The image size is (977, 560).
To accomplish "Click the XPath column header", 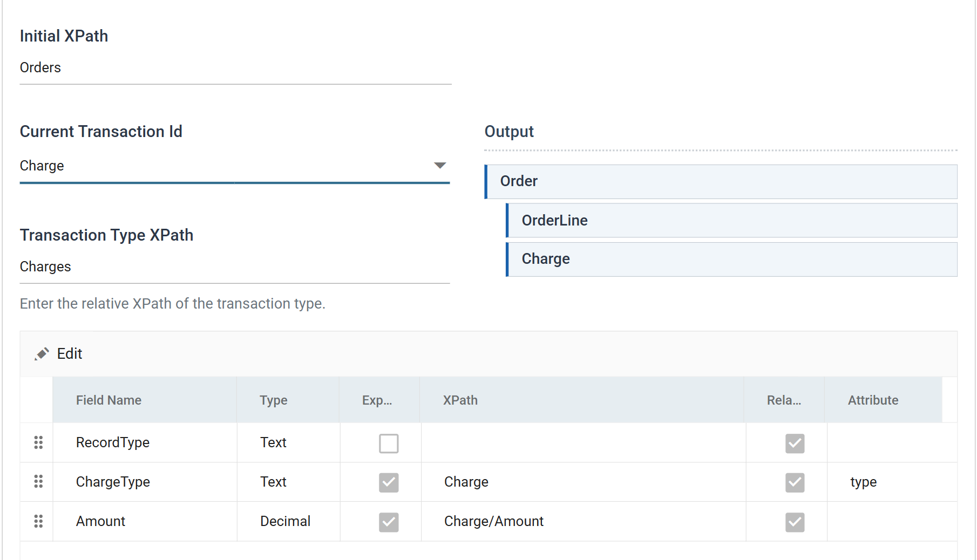I will click(582, 400).
